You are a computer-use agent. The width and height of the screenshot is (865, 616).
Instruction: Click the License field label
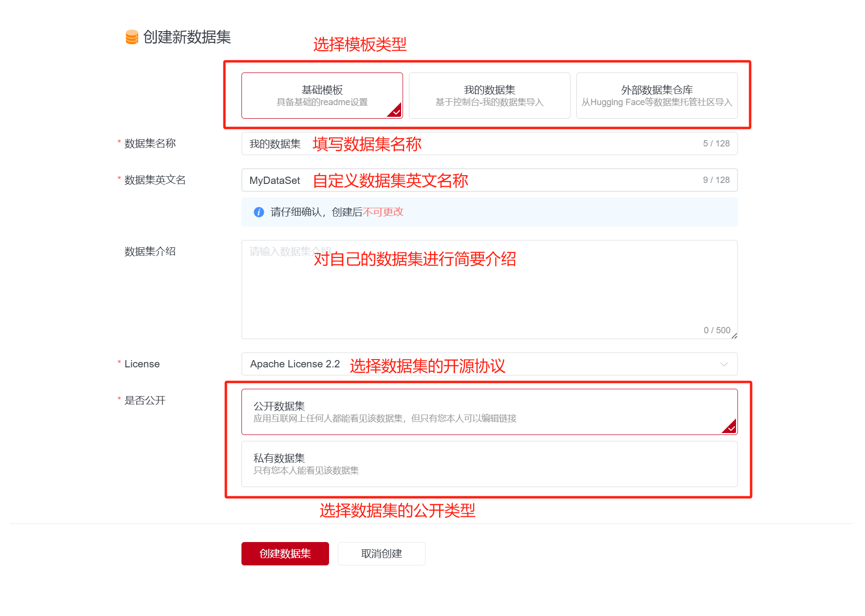(x=142, y=364)
